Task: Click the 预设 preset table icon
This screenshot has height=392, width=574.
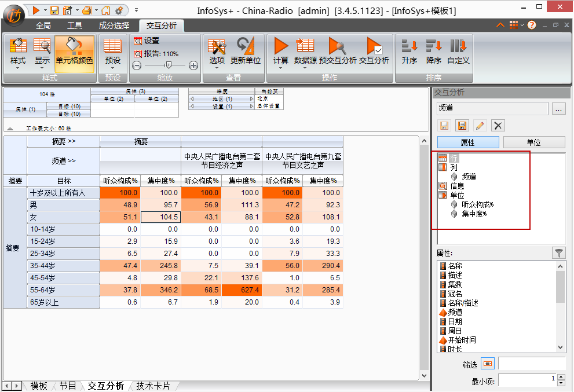Action: 112,46
